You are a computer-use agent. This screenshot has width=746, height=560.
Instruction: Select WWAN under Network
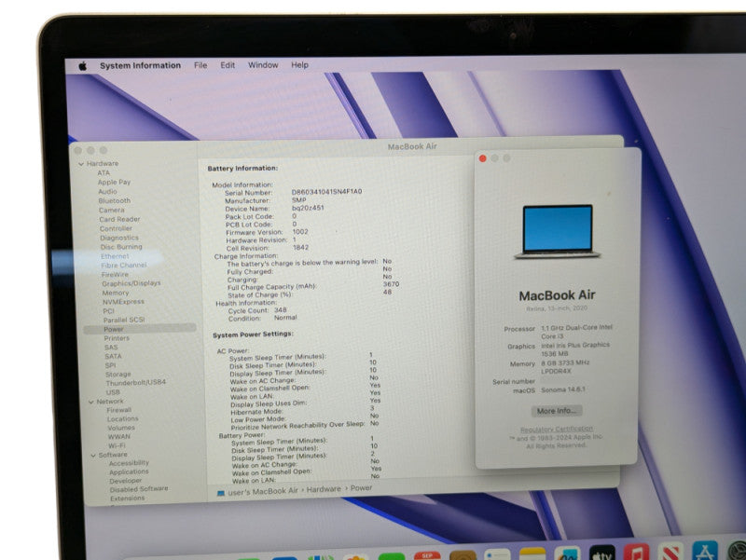[x=119, y=436]
